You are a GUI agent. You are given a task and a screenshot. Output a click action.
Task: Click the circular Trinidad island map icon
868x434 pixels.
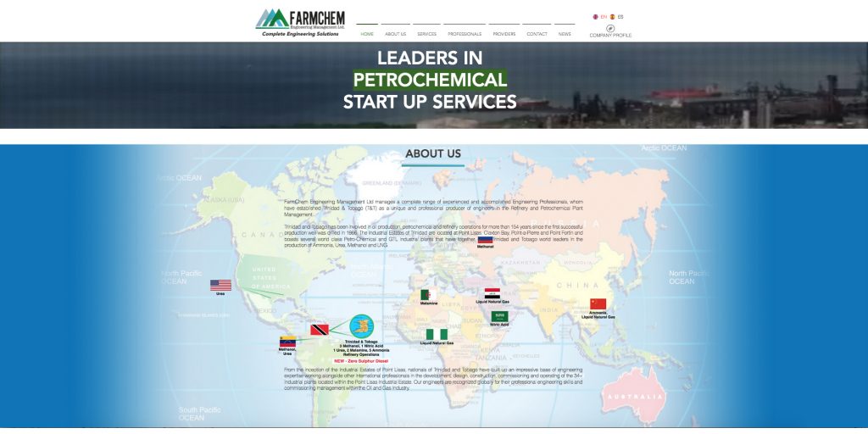361,326
